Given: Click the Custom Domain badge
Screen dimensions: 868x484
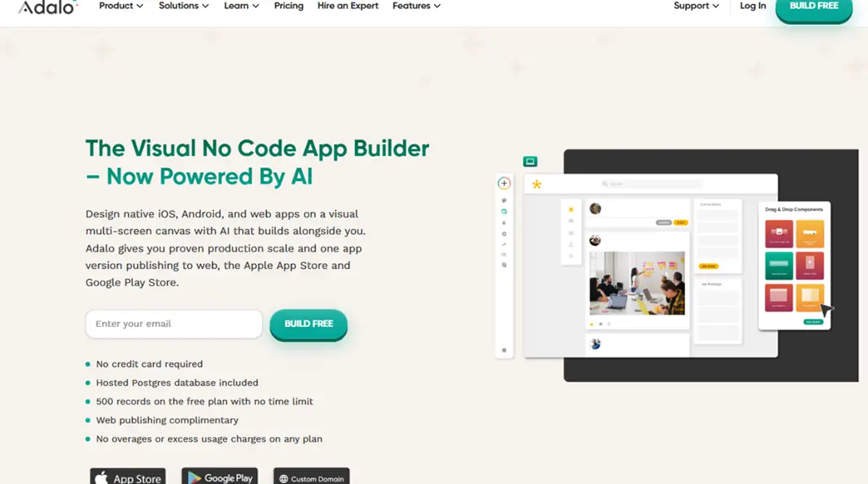Looking at the screenshot, I should (312, 477).
